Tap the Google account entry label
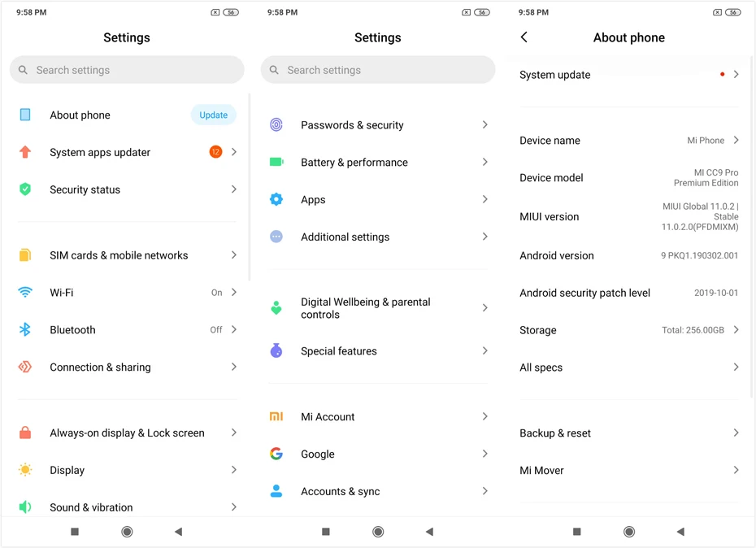756x548 pixels. click(x=318, y=454)
